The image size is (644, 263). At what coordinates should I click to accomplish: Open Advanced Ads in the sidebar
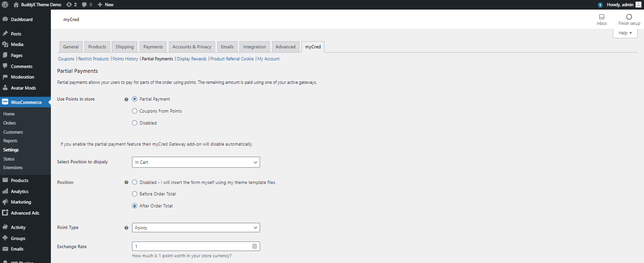tap(25, 213)
